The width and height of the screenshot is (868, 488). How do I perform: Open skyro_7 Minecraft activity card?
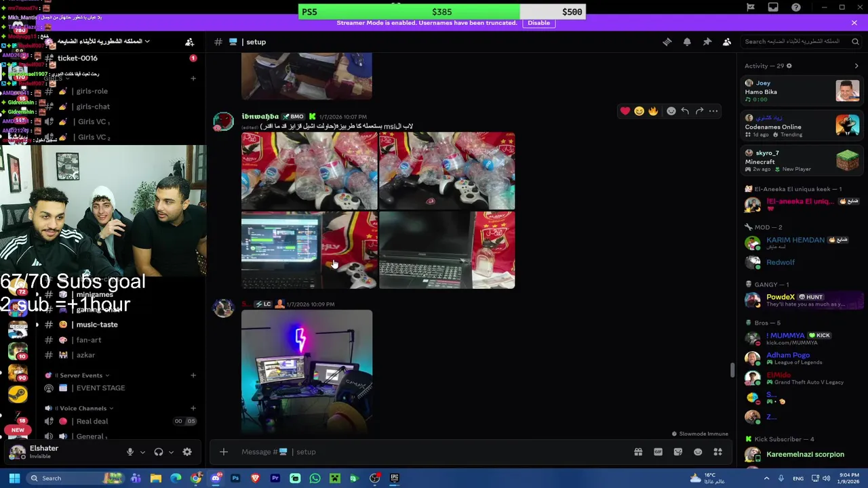tap(802, 161)
